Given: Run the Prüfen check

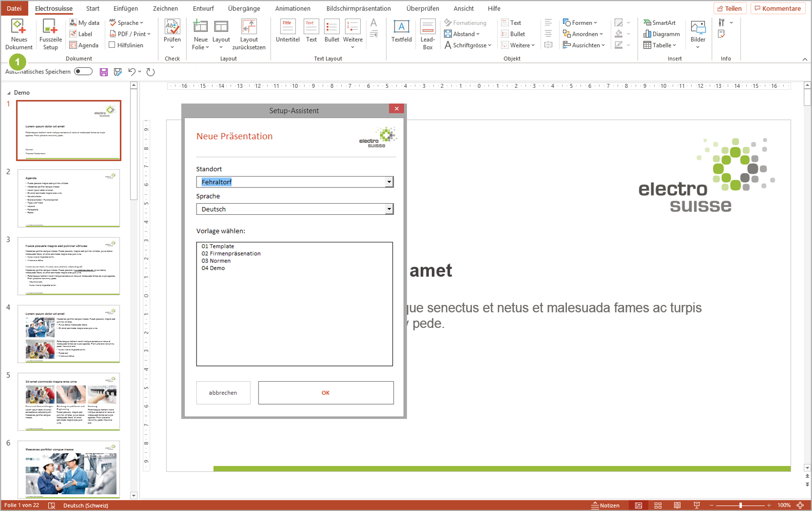Looking at the screenshot, I should point(172,33).
